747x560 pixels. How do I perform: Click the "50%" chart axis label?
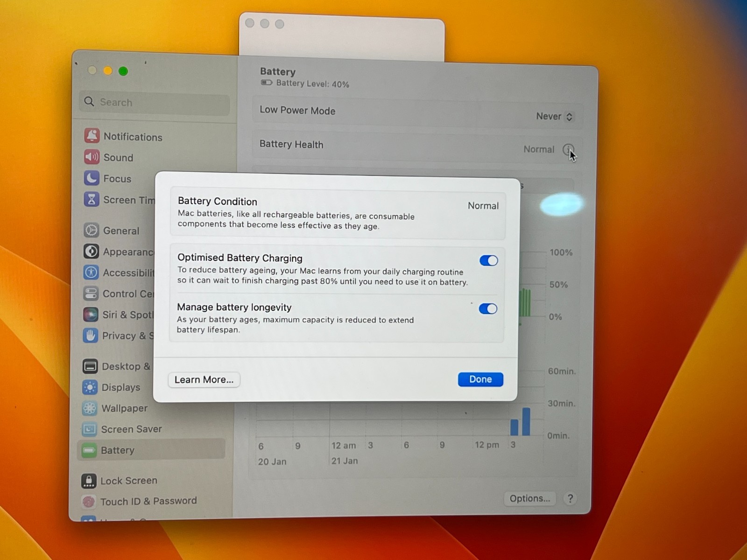click(558, 285)
